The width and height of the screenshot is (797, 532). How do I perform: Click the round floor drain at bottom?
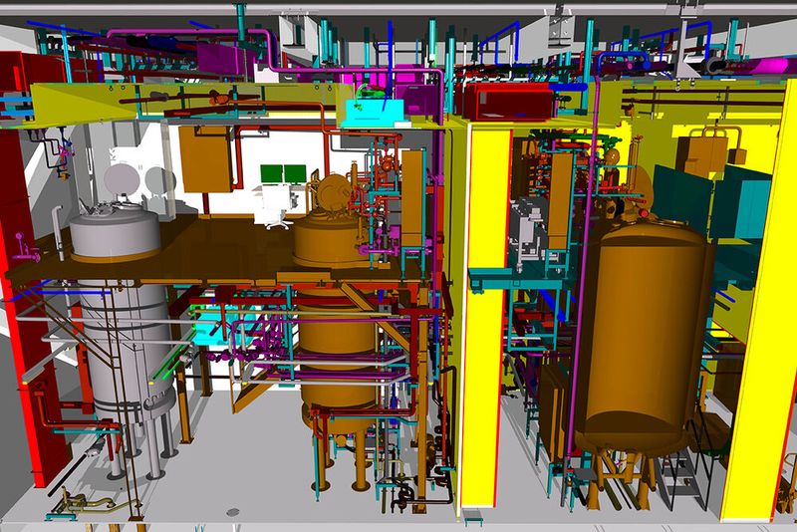[x=233, y=513]
